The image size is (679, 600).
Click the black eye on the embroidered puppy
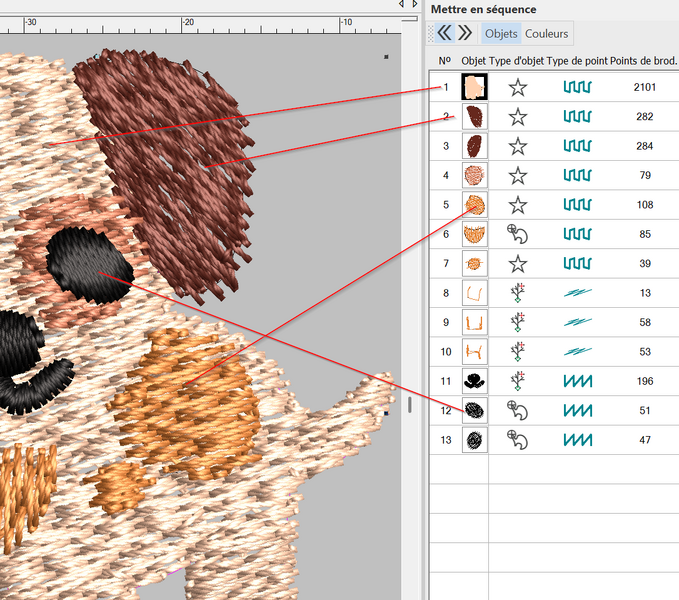pyautogui.click(x=88, y=262)
